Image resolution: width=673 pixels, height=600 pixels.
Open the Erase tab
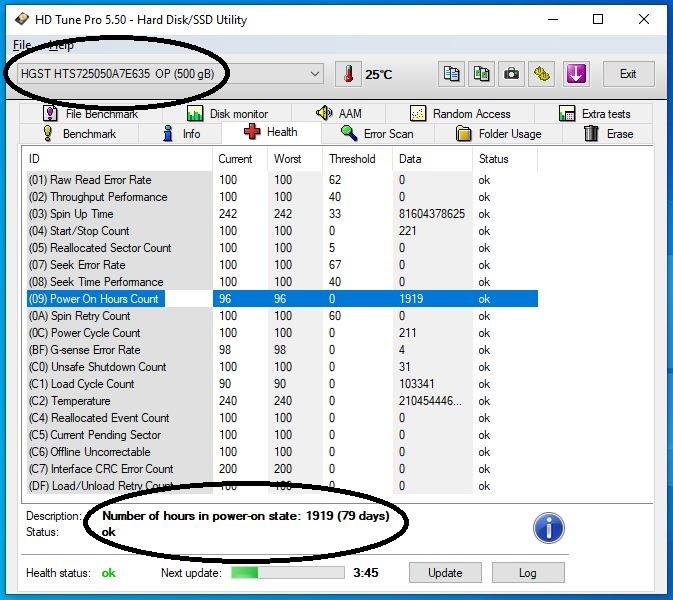(608, 134)
